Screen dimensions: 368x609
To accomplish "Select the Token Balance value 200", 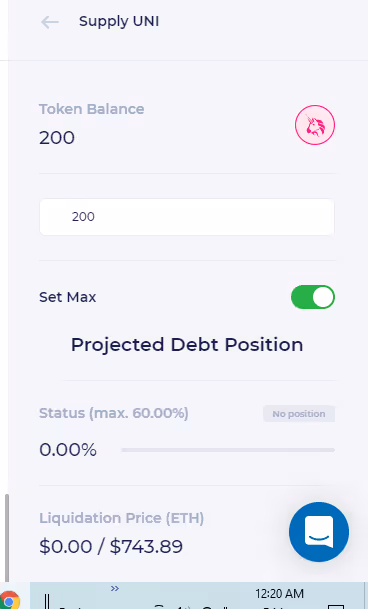I will [x=57, y=138].
